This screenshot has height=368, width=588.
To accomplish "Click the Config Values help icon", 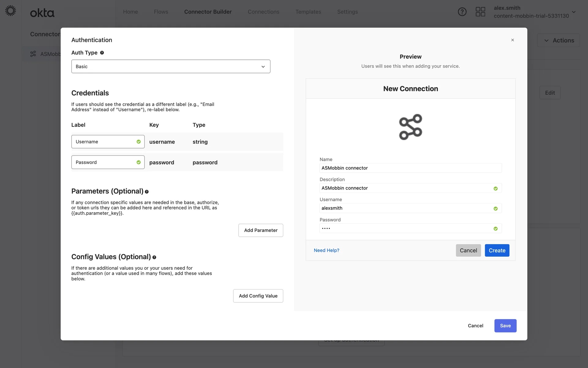I will (154, 257).
